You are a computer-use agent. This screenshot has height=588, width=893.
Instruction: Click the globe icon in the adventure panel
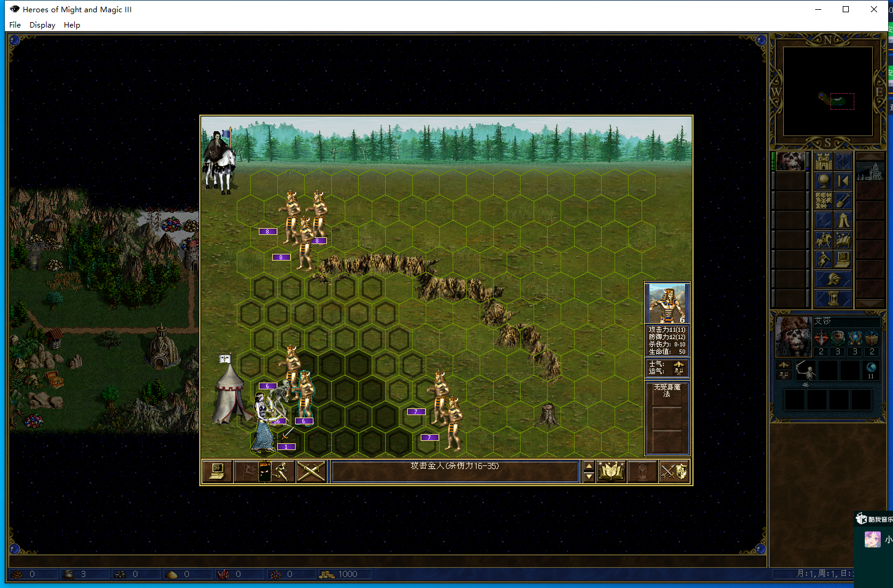[x=824, y=181]
